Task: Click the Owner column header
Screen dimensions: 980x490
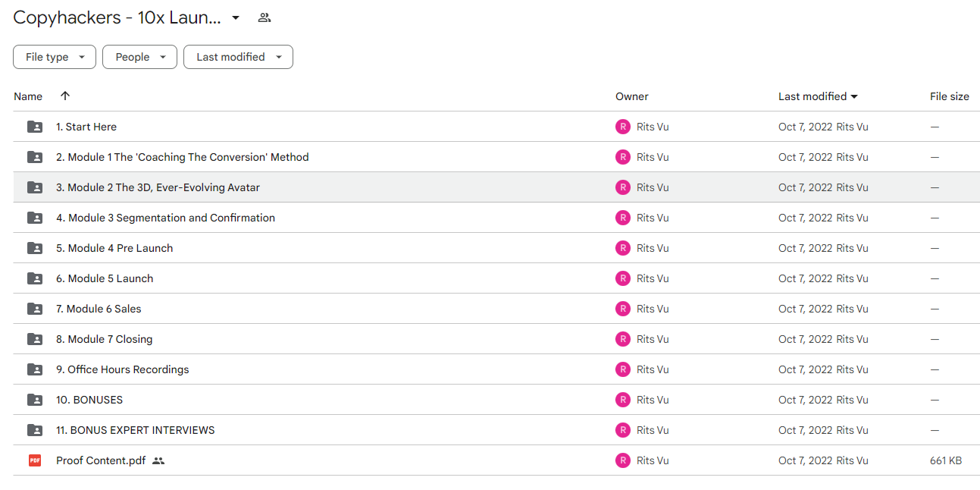Action: tap(632, 96)
